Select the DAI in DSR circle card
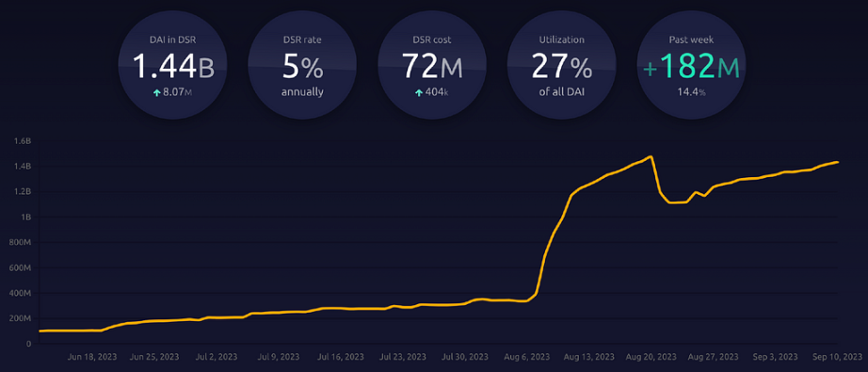This screenshot has height=372, width=868. coord(172,65)
